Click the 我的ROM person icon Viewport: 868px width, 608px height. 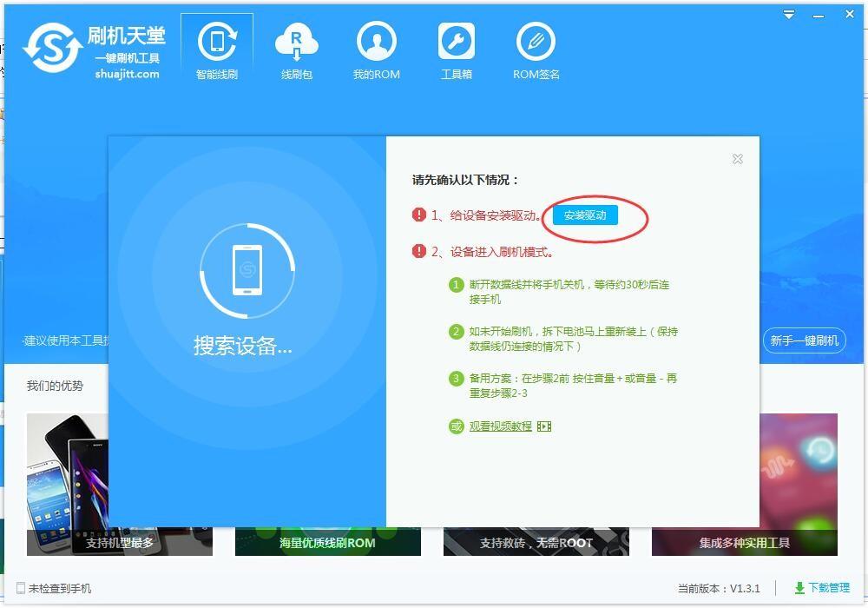click(x=377, y=42)
